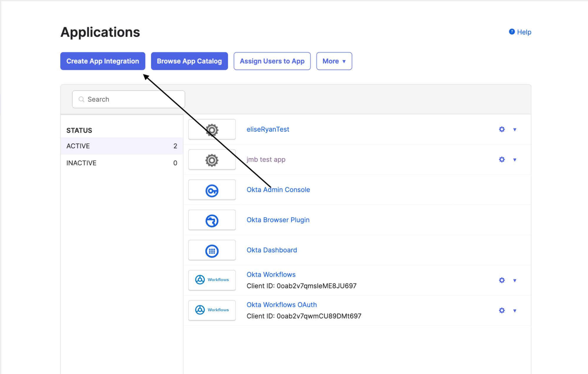Open the Help link
The width and height of the screenshot is (588, 374).
point(524,32)
